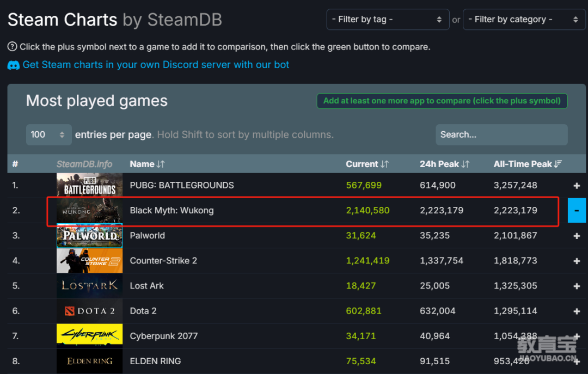Select all-time peak value 1,325,305
Image resolution: width=588 pixels, height=374 pixels.
(516, 286)
